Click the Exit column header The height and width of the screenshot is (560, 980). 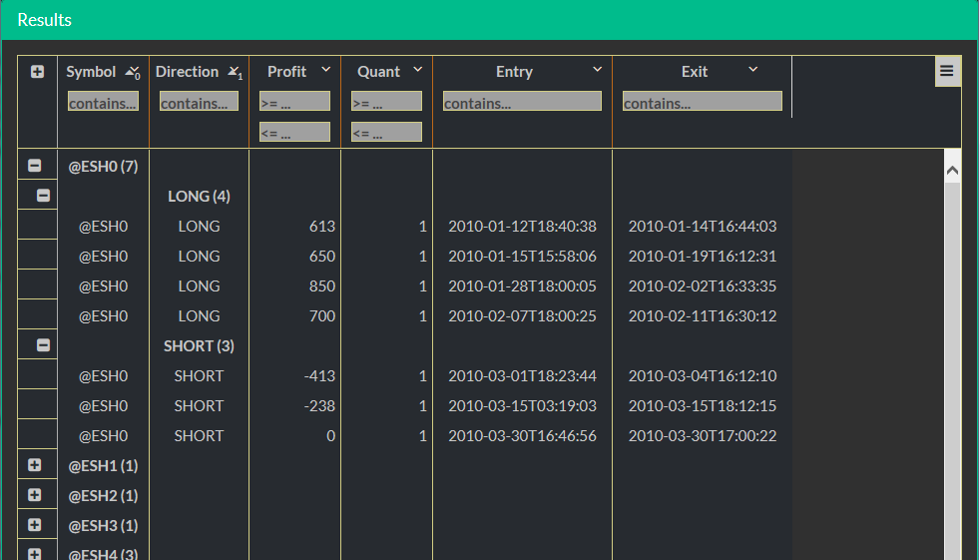tap(695, 72)
